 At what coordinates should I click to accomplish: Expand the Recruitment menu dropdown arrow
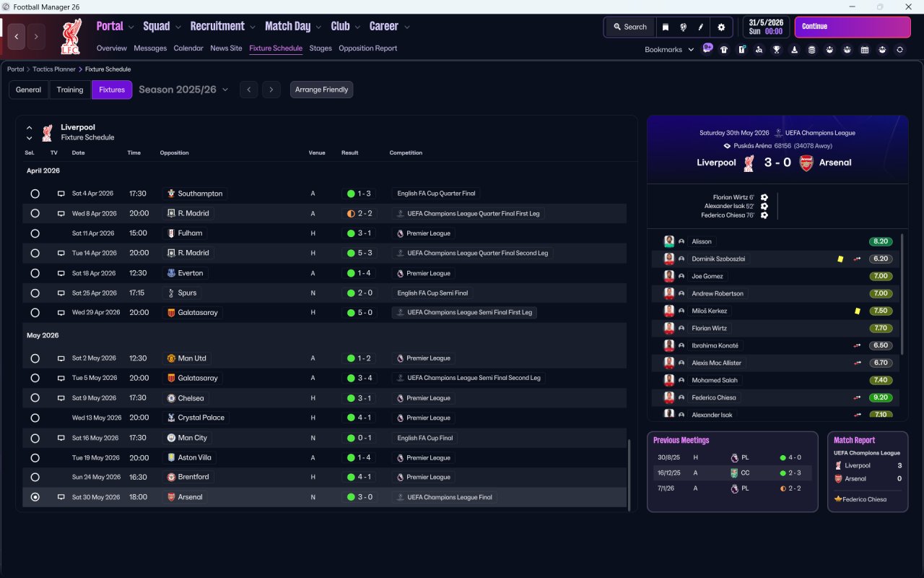point(253,27)
